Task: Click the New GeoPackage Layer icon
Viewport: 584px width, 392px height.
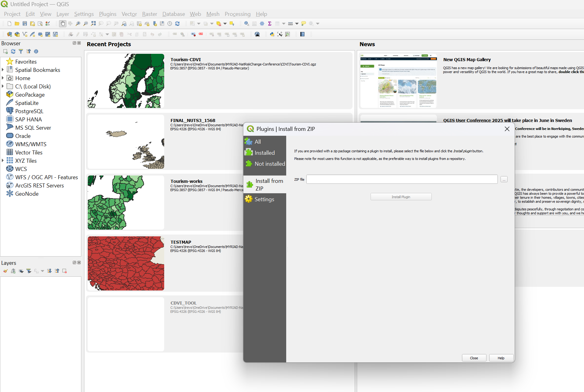Action: pyautogui.click(x=17, y=34)
